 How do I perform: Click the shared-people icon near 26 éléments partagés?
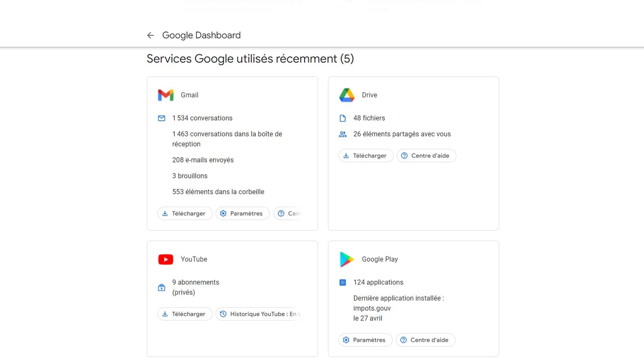pos(343,134)
